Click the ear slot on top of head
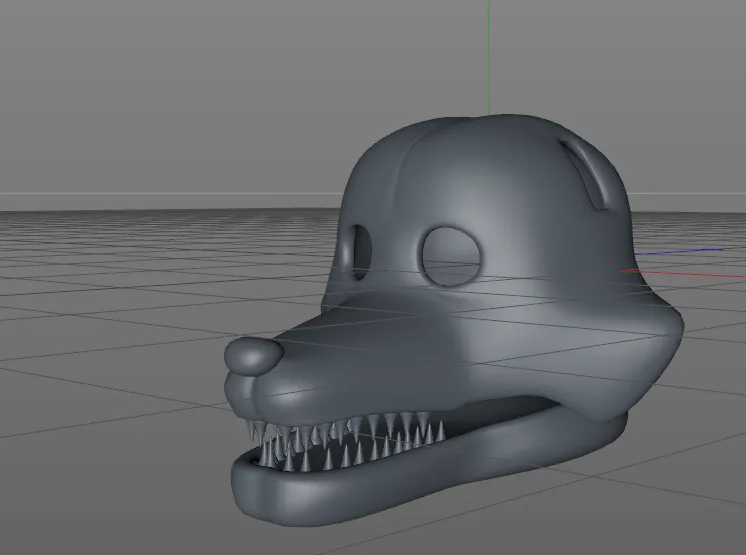 point(584,174)
